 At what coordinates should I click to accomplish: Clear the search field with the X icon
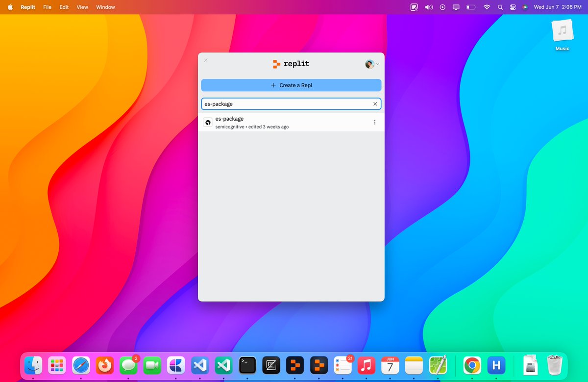tap(375, 104)
